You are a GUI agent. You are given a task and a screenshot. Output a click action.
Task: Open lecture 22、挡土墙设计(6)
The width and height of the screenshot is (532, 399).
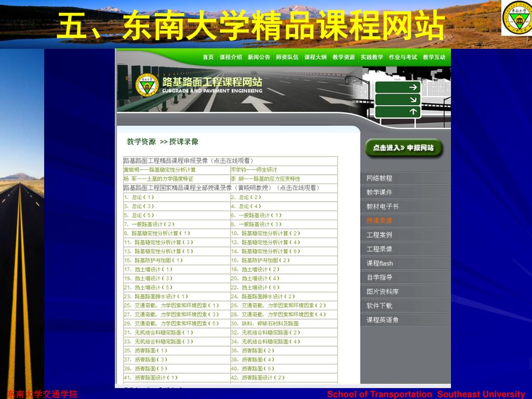(x=255, y=287)
